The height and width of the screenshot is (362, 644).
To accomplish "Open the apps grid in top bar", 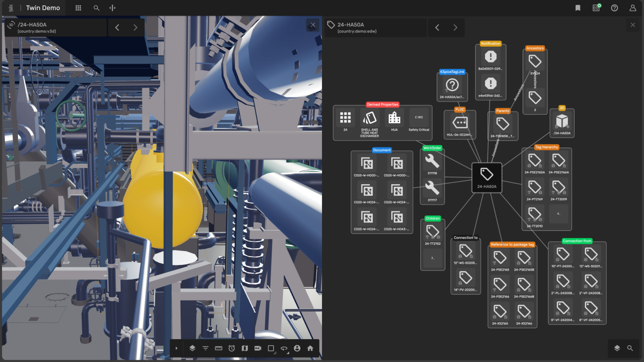I will tap(78, 8).
